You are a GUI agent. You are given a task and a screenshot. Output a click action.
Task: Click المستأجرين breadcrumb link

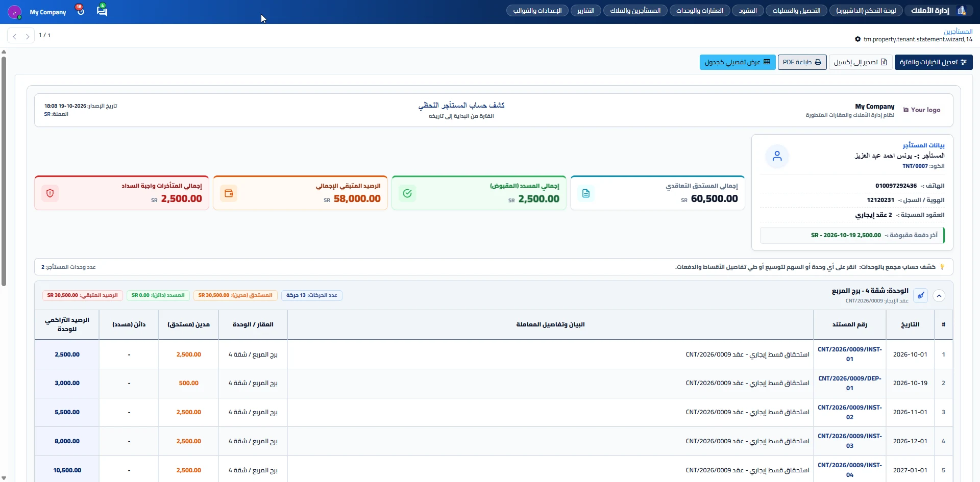click(958, 32)
